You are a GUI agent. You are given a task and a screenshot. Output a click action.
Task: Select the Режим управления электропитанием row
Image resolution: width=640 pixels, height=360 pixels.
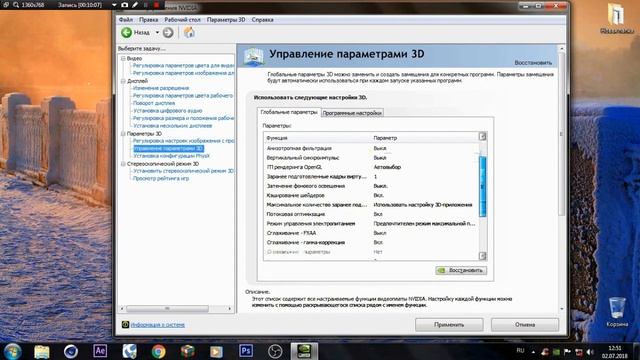(371, 223)
